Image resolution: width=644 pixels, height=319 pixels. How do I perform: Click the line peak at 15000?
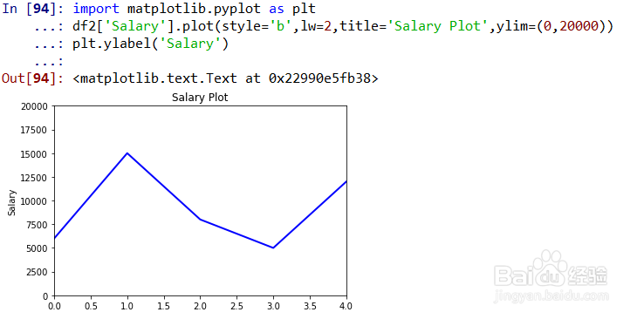pyautogui.click(x=127, y=153)
